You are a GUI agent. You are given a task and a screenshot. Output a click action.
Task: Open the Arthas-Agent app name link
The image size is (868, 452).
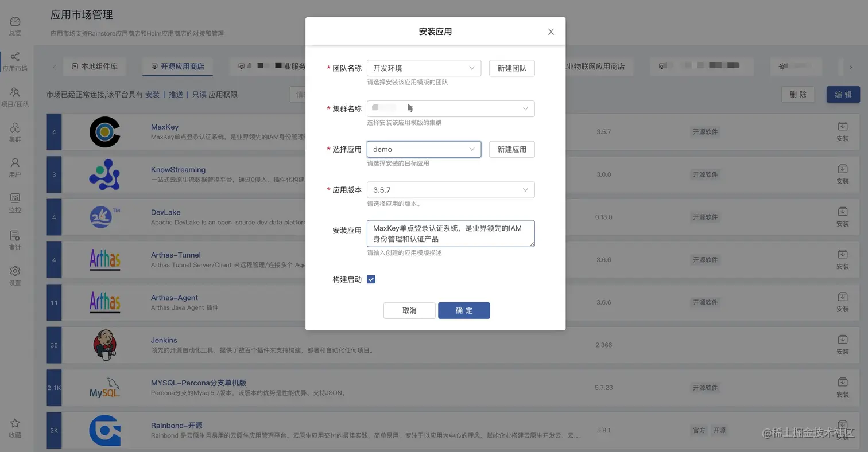(174, 298)
